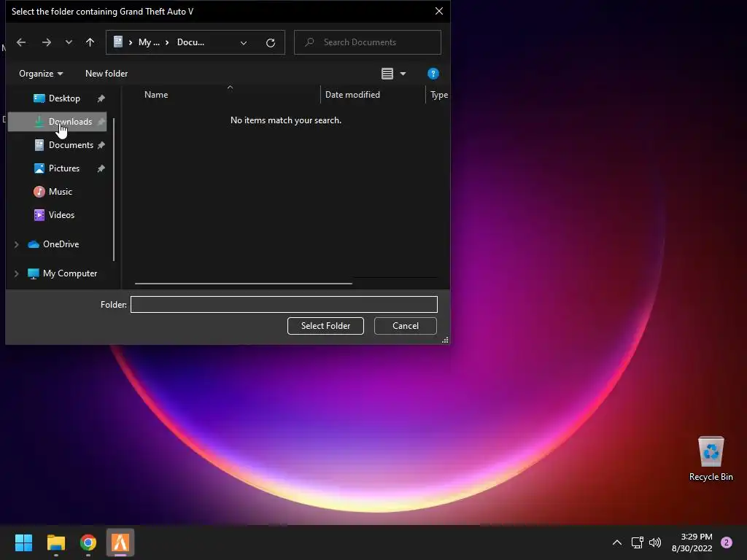
Task: Open Google Chrome from the taskbar
Action: click(88, 542)
